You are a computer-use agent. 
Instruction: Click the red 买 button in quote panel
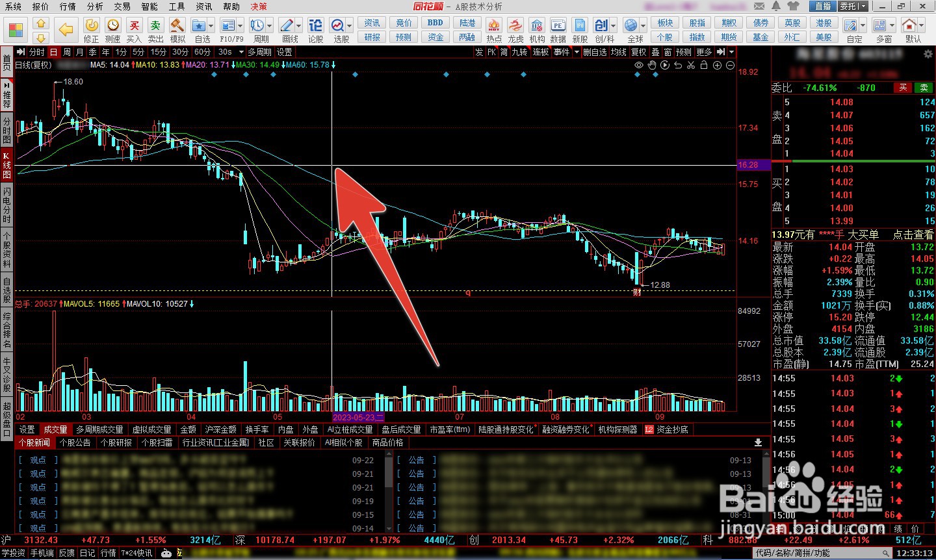[x=903, y=88]
